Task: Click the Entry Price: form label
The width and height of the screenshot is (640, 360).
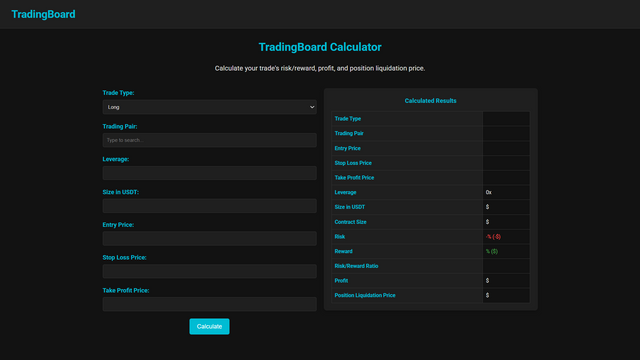Action: [118, 225]
